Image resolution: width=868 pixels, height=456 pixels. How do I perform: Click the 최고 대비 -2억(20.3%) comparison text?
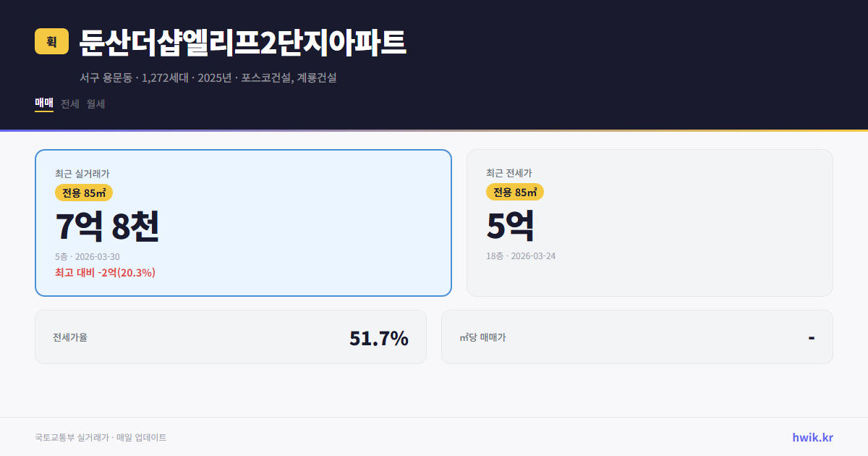[x=104, y=273]
